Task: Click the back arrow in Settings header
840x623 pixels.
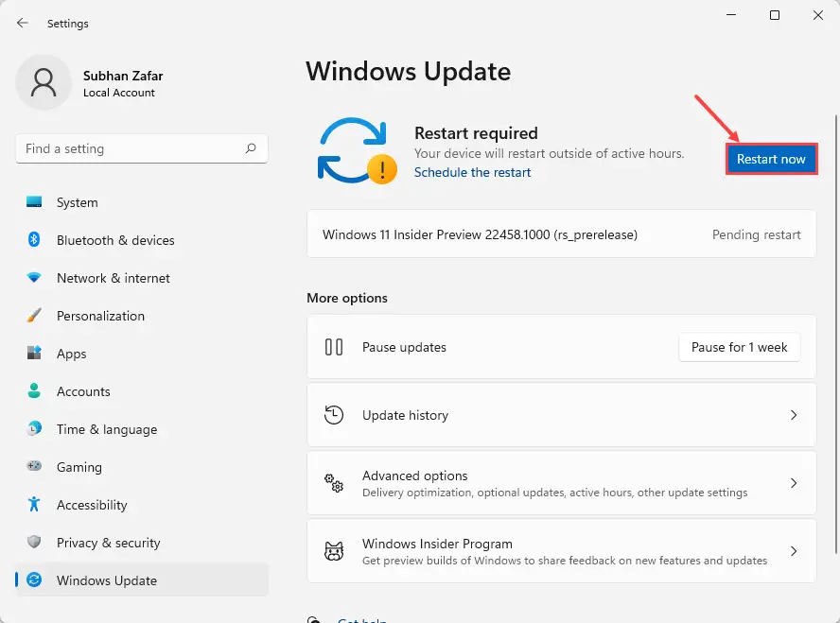Action: pyautogui.click(x=22, y=23)
